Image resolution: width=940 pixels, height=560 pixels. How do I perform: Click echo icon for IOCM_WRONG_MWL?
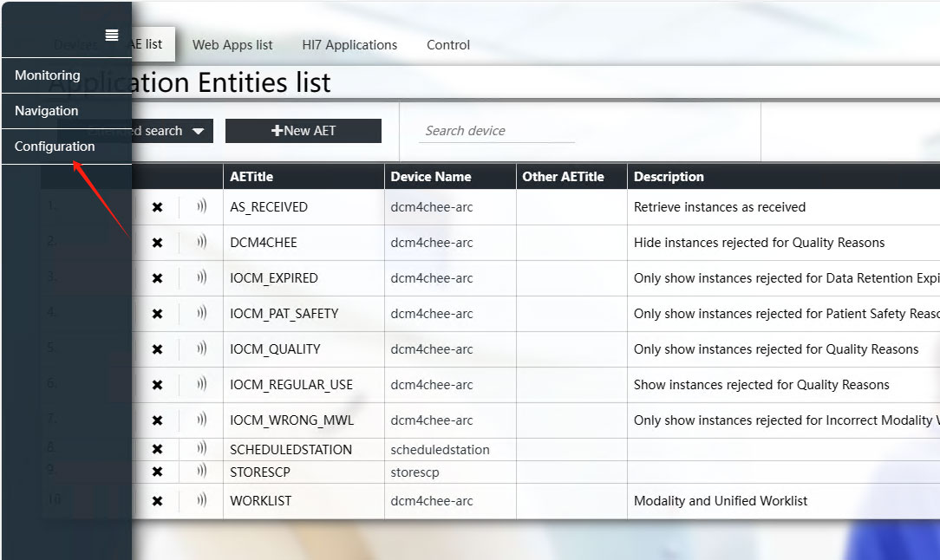point(201,420)
